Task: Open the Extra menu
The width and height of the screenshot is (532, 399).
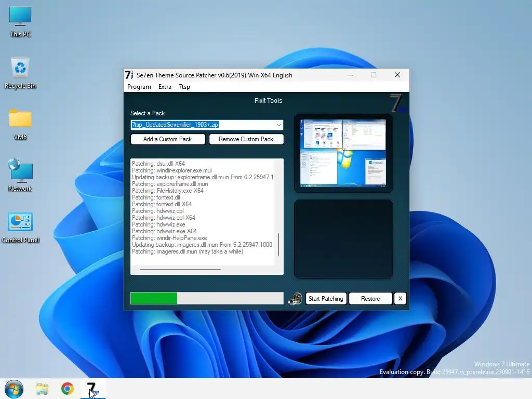Action: click(165, 87)
